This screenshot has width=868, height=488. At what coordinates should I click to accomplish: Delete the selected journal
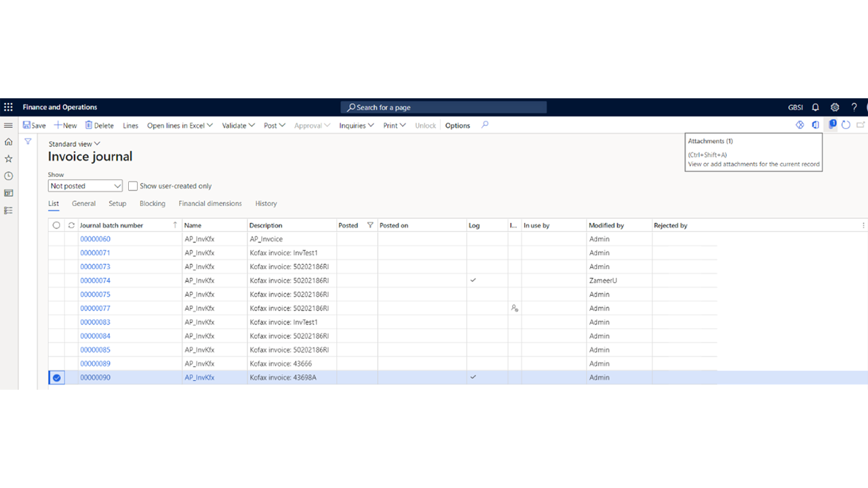click(x=100, y=125)
